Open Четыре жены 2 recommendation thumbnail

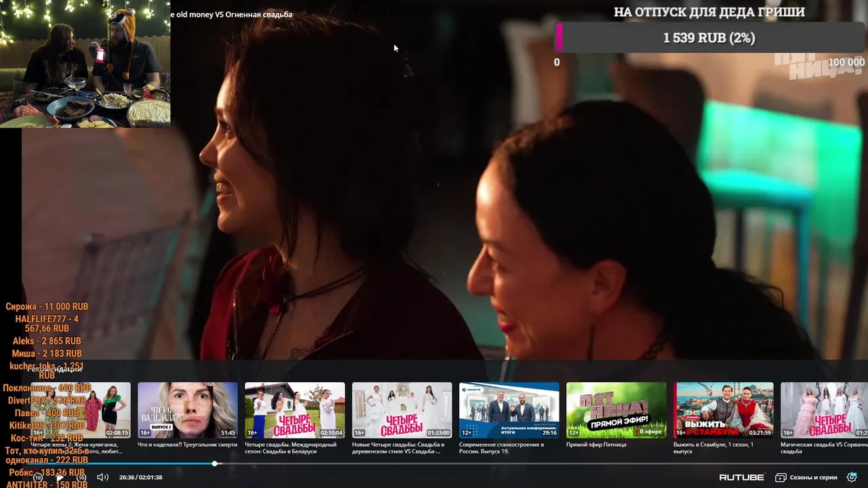pos(80,410)
